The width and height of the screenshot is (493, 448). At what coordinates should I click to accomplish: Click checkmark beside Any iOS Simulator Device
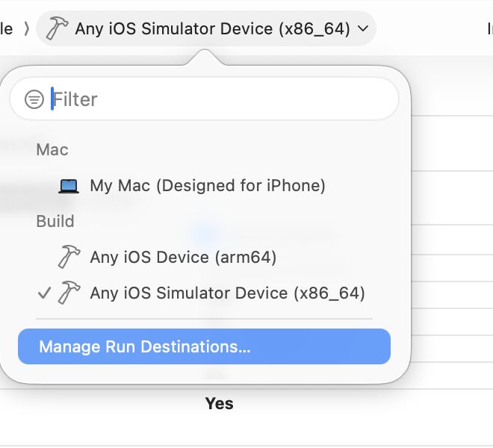pos(44,293)
